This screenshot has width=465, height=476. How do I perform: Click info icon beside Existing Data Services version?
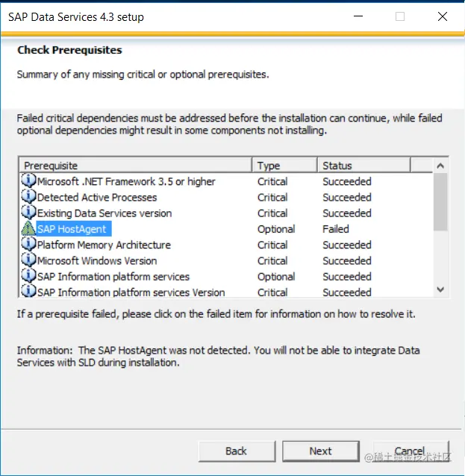[x=28, y=213]
